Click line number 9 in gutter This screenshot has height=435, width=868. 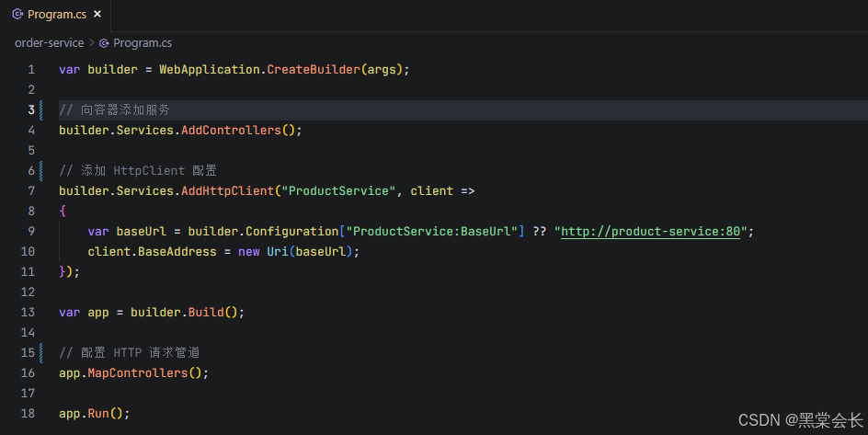pos(31,232)
